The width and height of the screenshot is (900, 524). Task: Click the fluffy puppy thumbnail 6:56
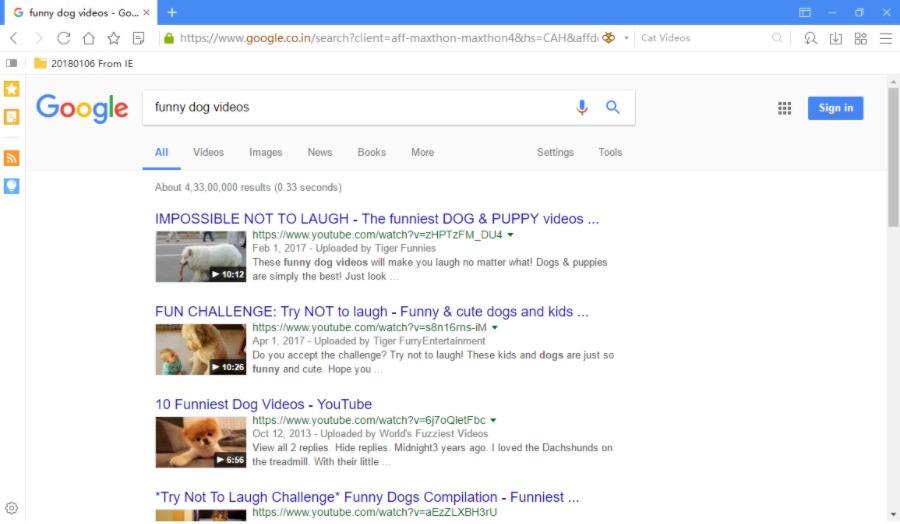point(201,443)
